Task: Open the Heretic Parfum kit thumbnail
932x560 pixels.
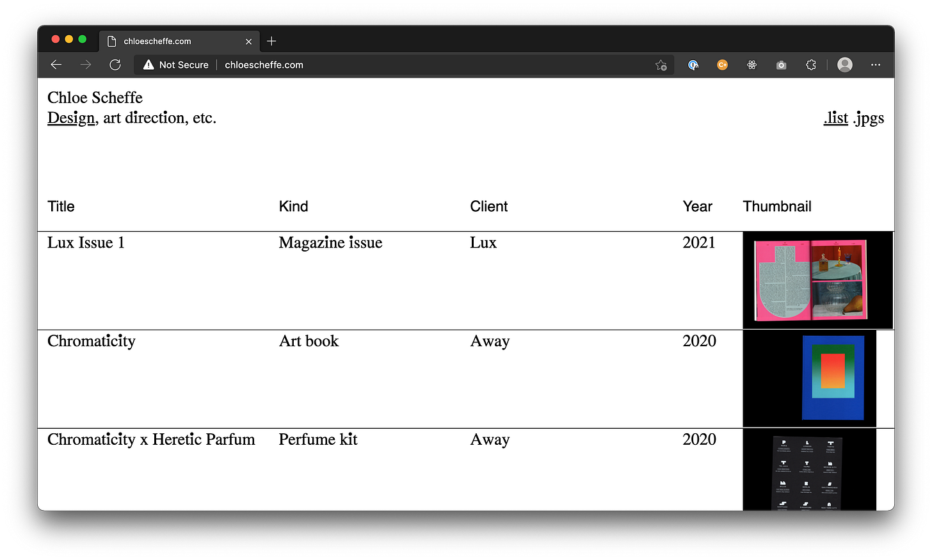Action: pyautogui.click(x=809, y=470)
